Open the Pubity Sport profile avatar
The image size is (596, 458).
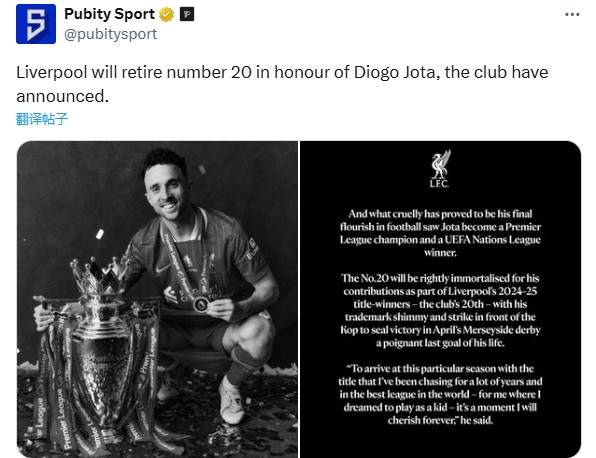(x=36, y=24)
